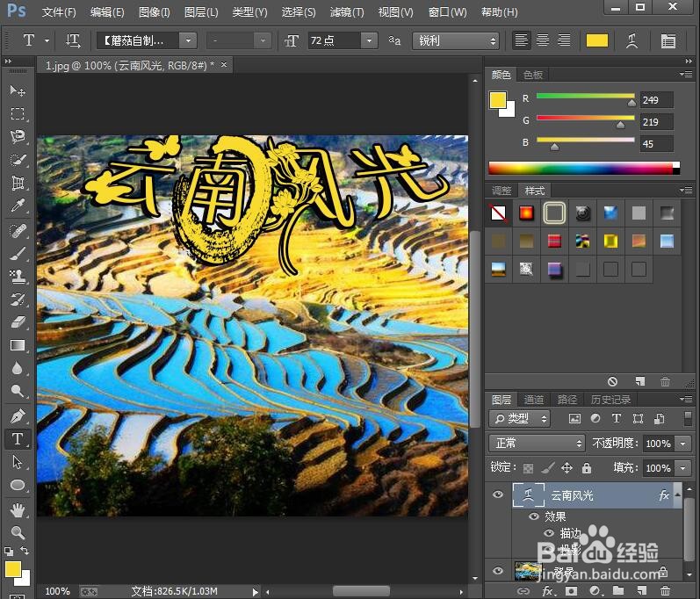Viewport: 700px width, 599px height.
Task: Select the Zoom tool
Action: (18, 532)
